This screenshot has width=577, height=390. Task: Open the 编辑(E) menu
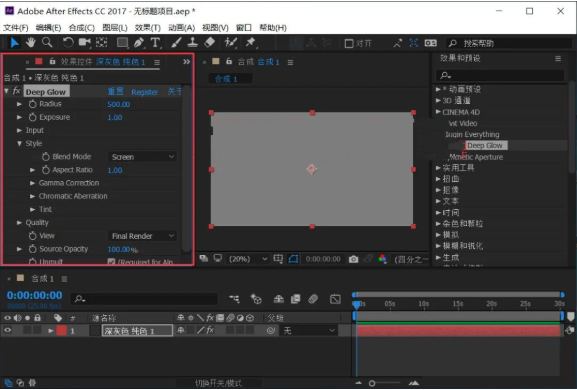[x=49, y=28]
